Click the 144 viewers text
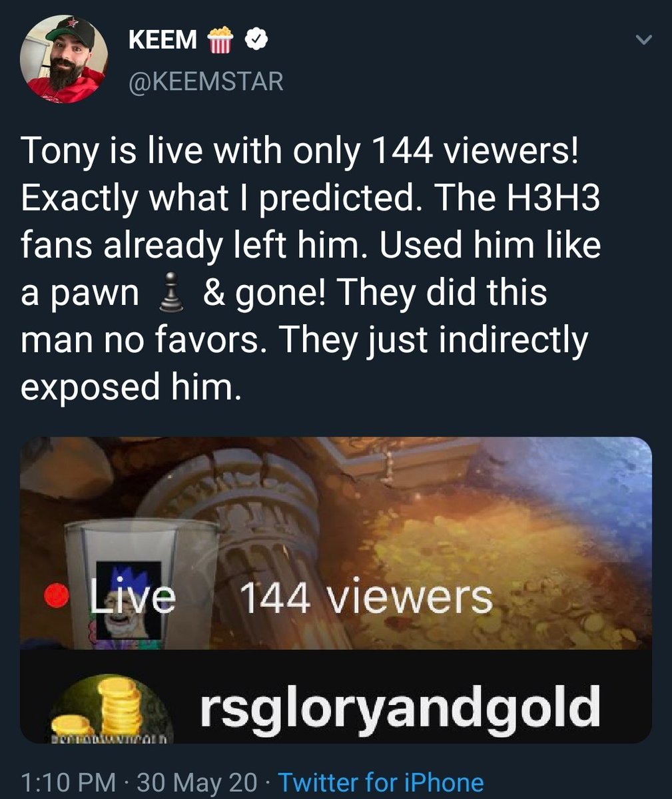The image size is (672, 799). coord(365,597)
